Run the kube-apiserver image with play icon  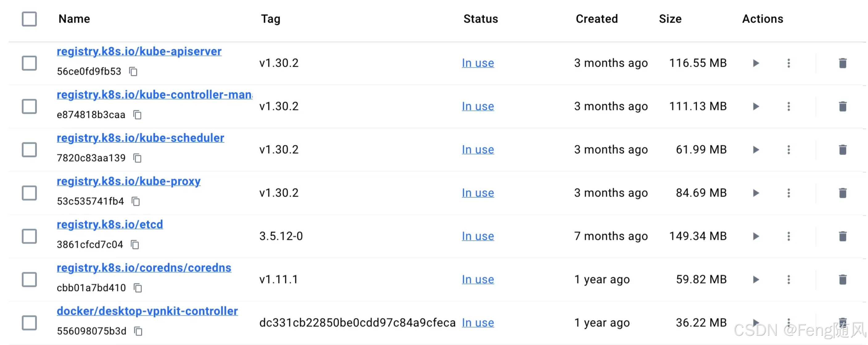(756, 63)
